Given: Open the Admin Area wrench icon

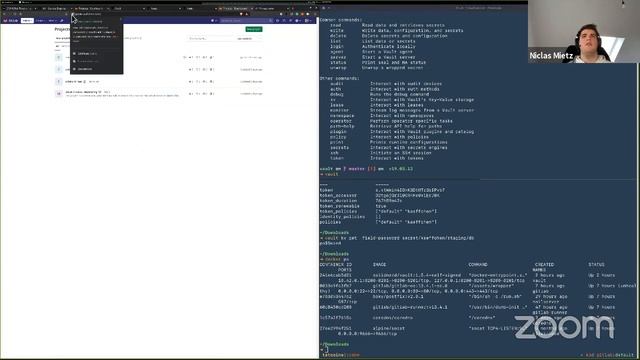Looking at the screenshot, I should 62,20.
